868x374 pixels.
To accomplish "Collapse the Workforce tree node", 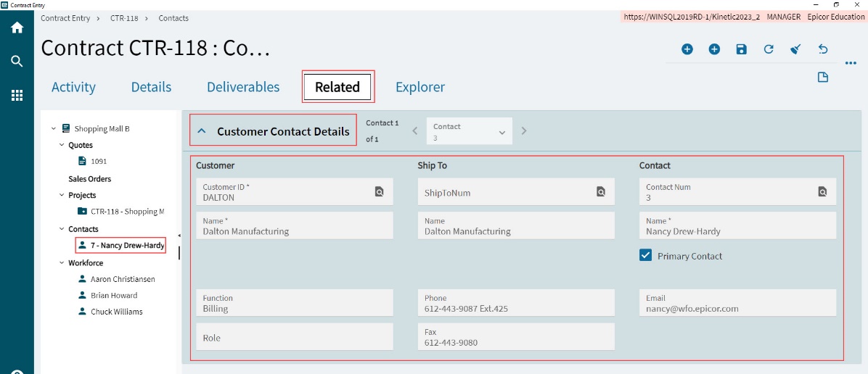I will [x=62, y=263].
